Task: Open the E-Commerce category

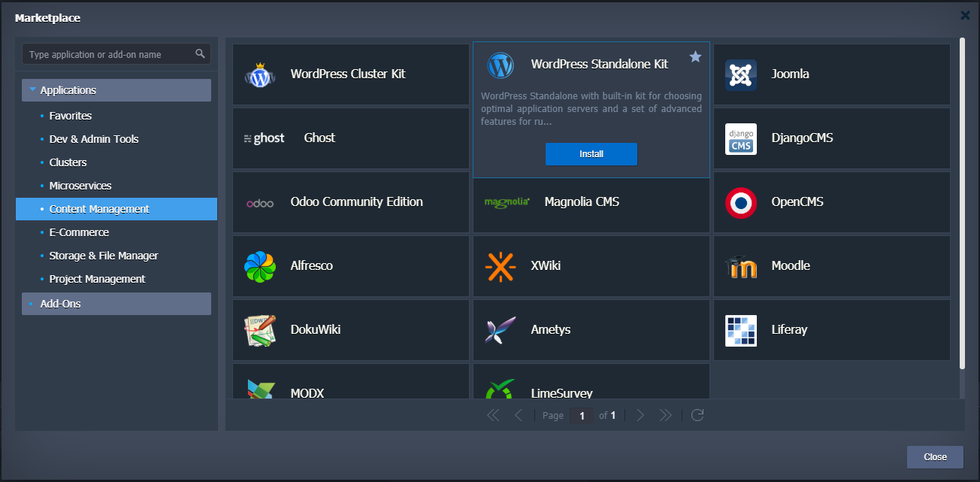Action: (79, 232)
